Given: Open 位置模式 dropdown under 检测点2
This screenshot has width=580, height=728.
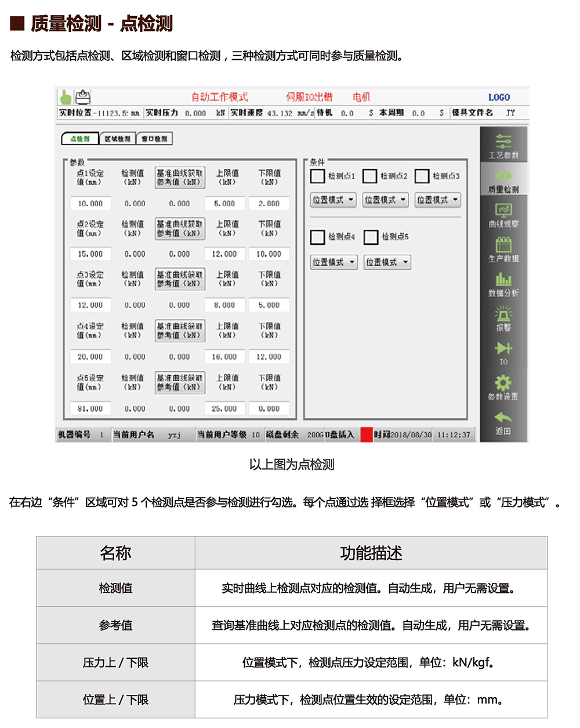Looking at the screenshot, I should click(x=385, y=200).
